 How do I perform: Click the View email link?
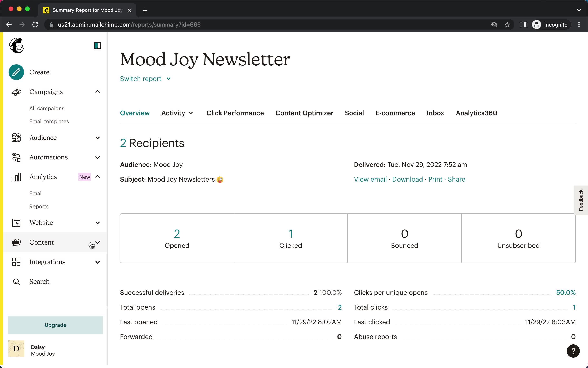point(370,179)
